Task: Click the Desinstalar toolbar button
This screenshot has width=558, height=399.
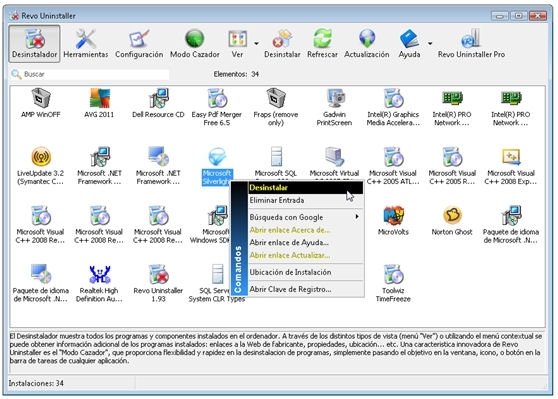Action: pyautogui.click(x=282, y=44)
